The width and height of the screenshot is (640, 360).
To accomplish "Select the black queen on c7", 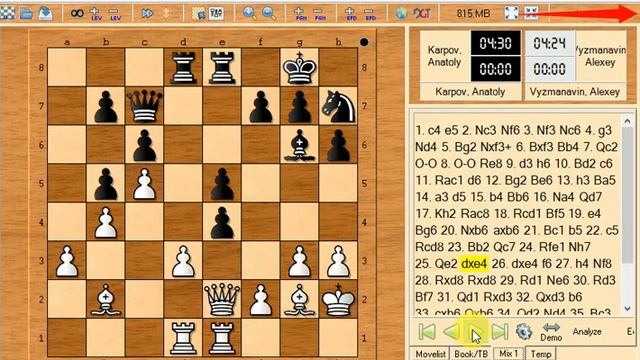I will (x=144, y=106).
